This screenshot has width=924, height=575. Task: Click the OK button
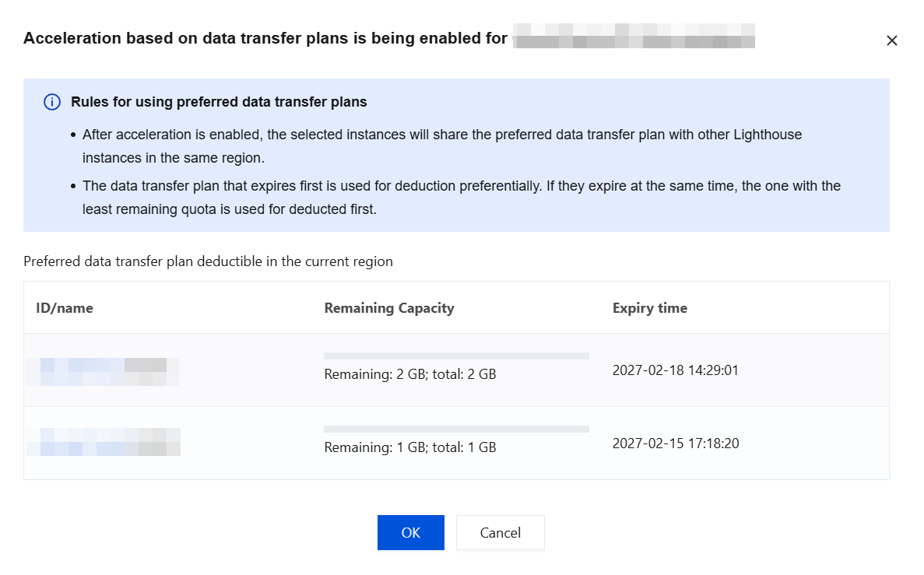click(x=411, y=532)
